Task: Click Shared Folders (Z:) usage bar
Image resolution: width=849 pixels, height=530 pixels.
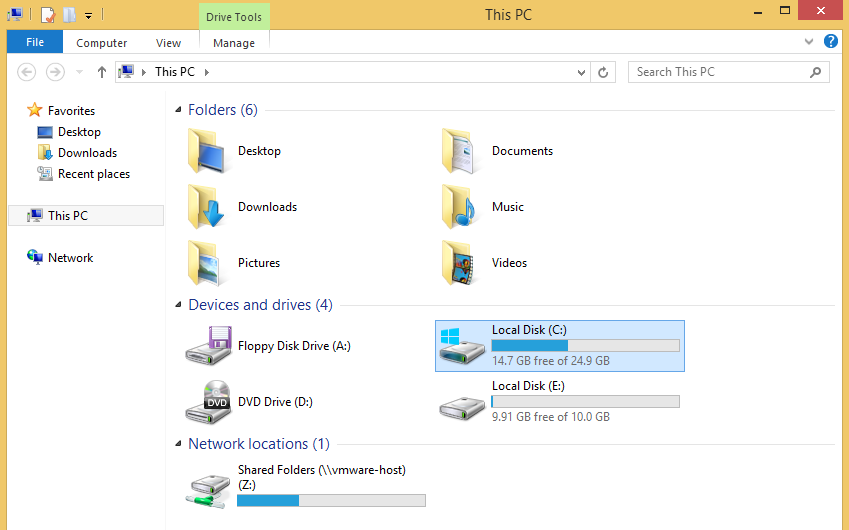Action: tap(331, 501)
